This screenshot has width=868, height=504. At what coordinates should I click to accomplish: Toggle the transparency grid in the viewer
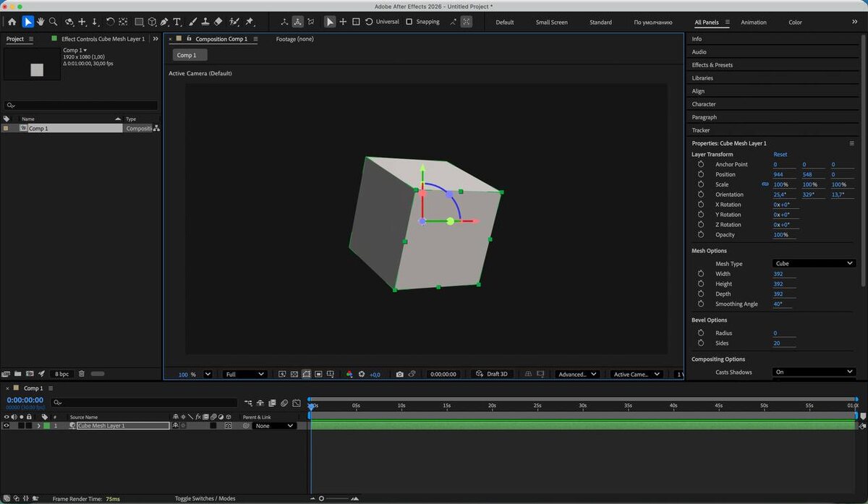(294, 374)
